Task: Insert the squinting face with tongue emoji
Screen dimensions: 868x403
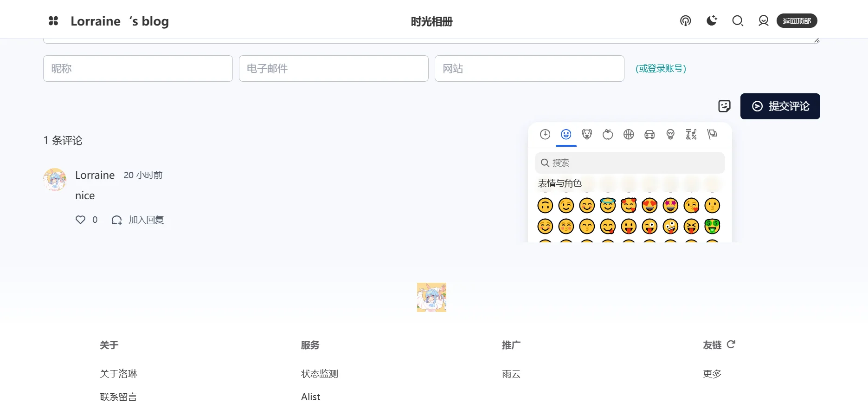Action: (x=691, y=226)
